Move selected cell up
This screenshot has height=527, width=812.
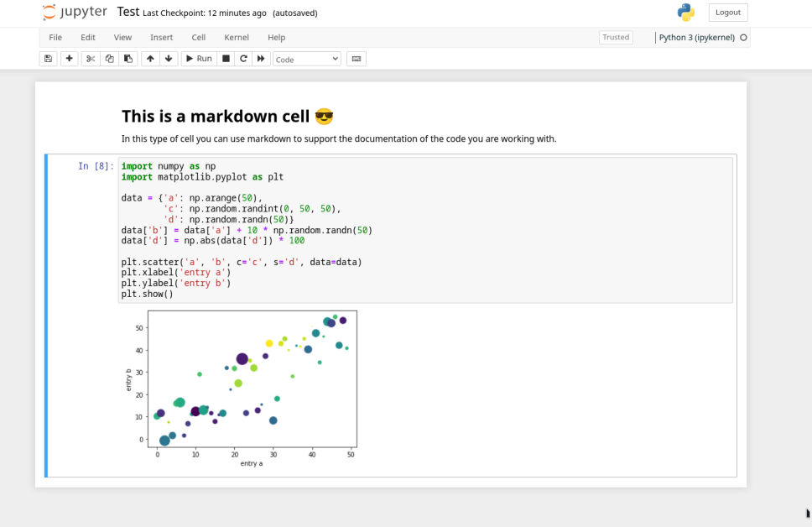tap(150, 59)
